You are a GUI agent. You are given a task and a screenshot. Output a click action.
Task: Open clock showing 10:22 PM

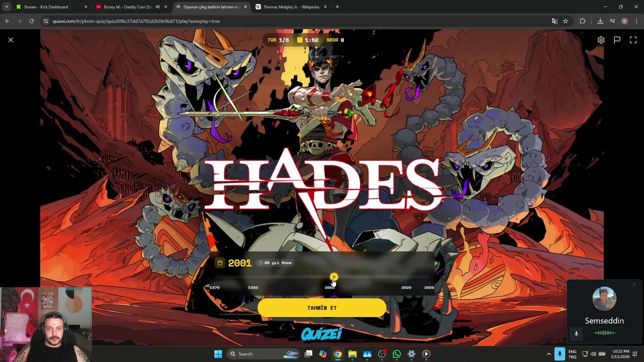pos(621,354)
